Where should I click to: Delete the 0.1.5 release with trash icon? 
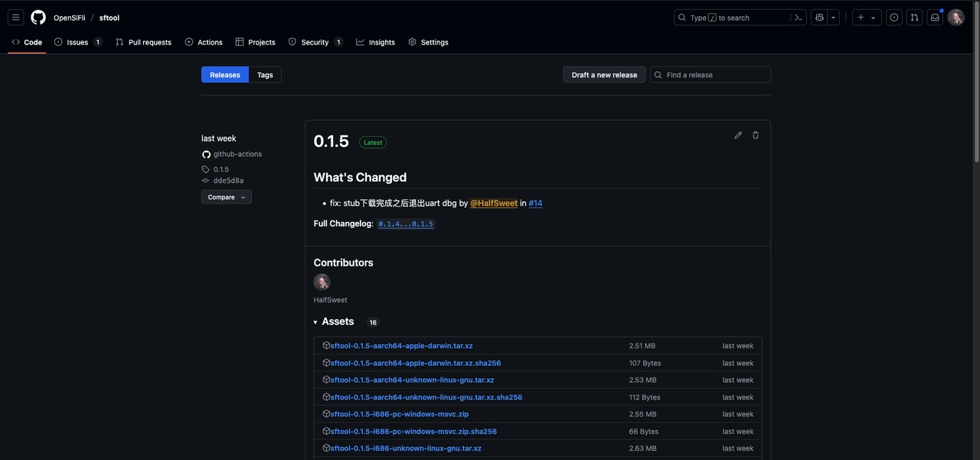click(x=756, y=135)
